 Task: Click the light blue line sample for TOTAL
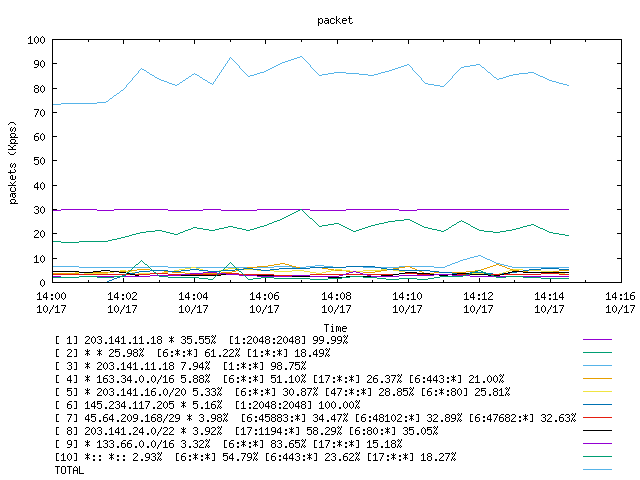pos(598,470)
